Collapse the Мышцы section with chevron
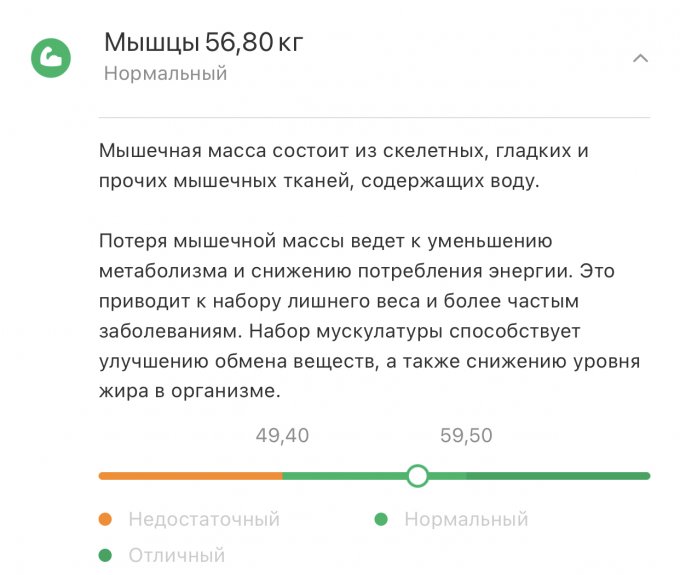 640,58
